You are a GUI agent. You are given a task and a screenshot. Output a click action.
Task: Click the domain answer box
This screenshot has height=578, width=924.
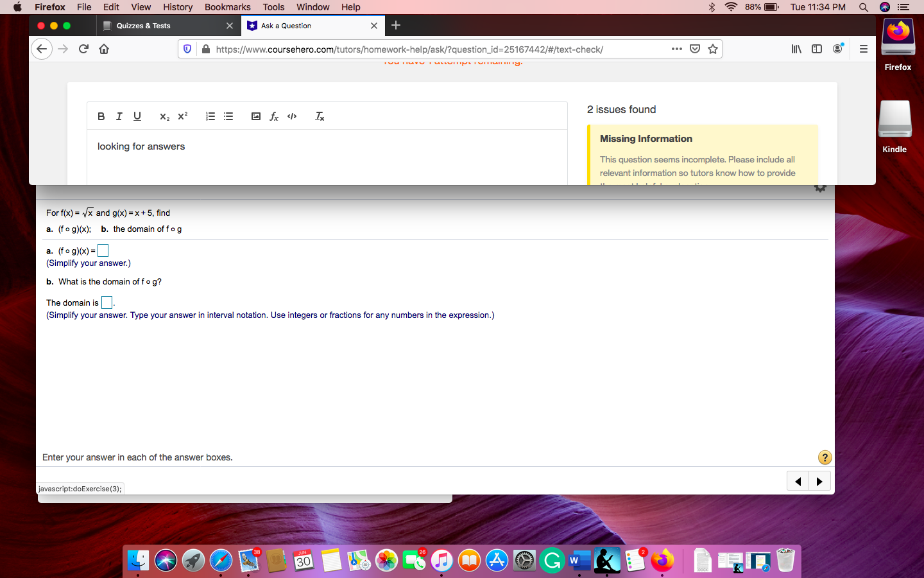click(107, 302)
